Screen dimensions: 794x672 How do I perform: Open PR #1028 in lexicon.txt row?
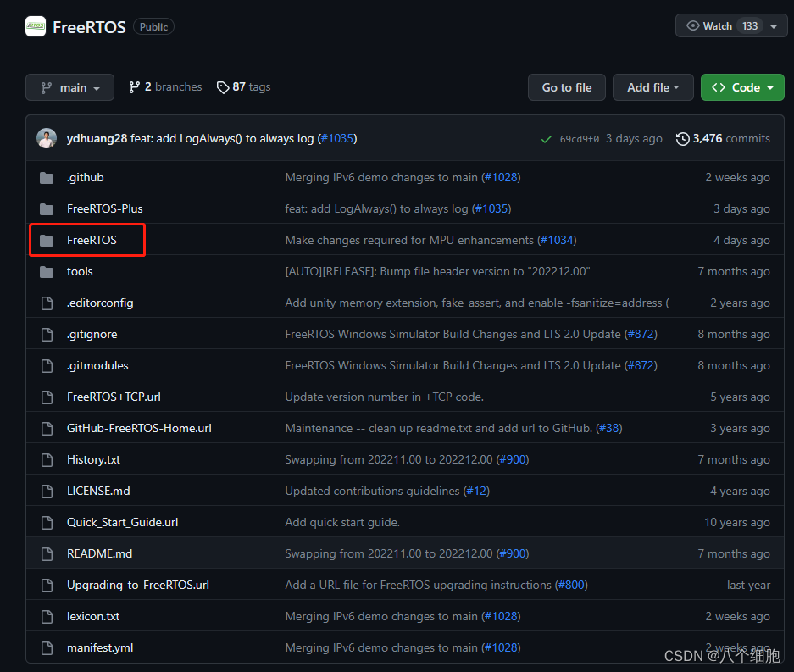click(501, 617)
